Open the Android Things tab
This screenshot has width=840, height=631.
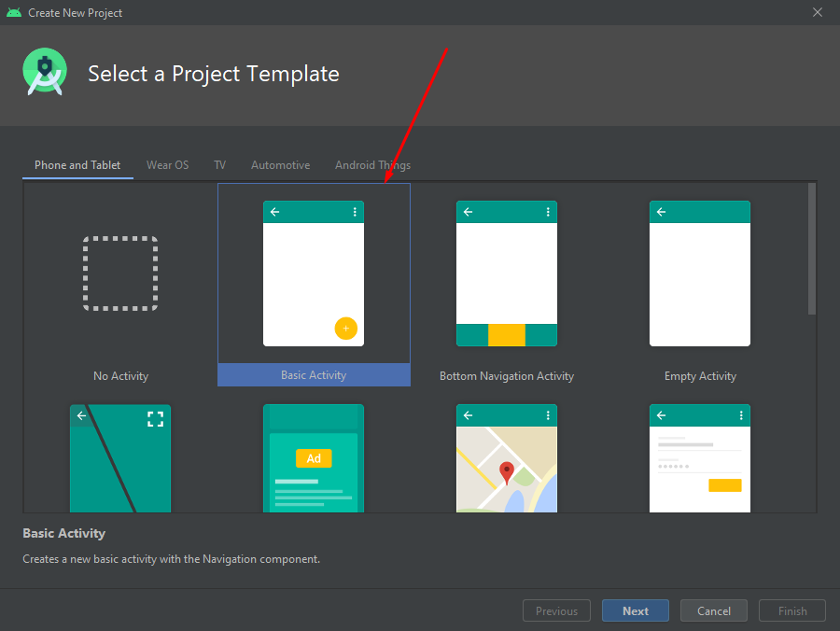372,165
